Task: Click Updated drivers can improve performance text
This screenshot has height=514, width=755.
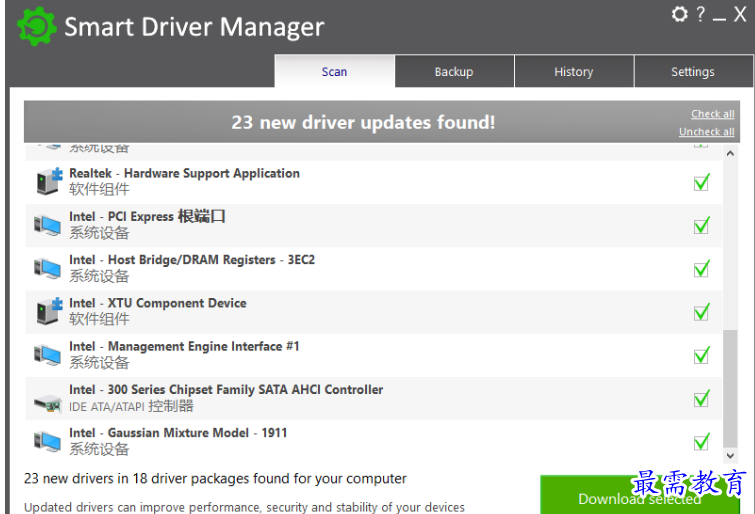Action: coord(244,507)
